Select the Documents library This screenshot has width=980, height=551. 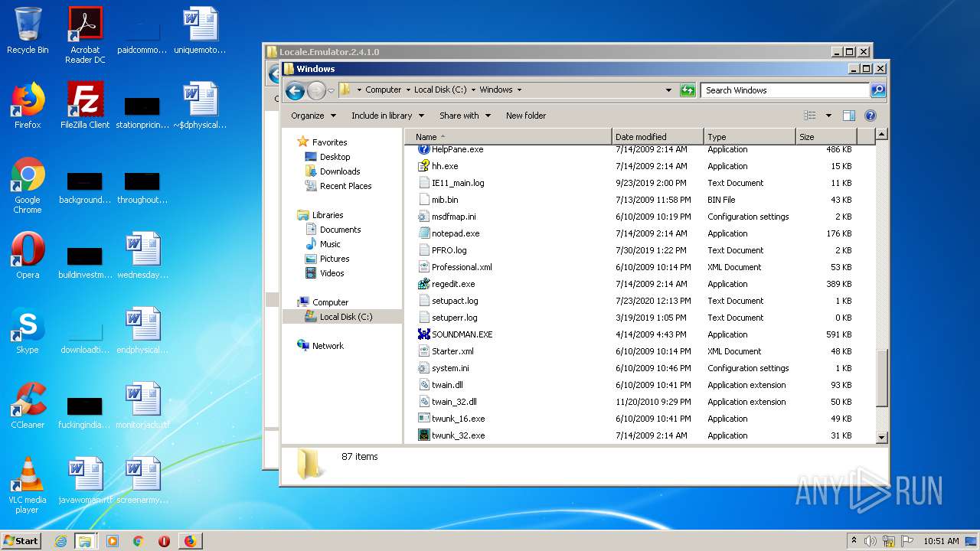point(340,230)
